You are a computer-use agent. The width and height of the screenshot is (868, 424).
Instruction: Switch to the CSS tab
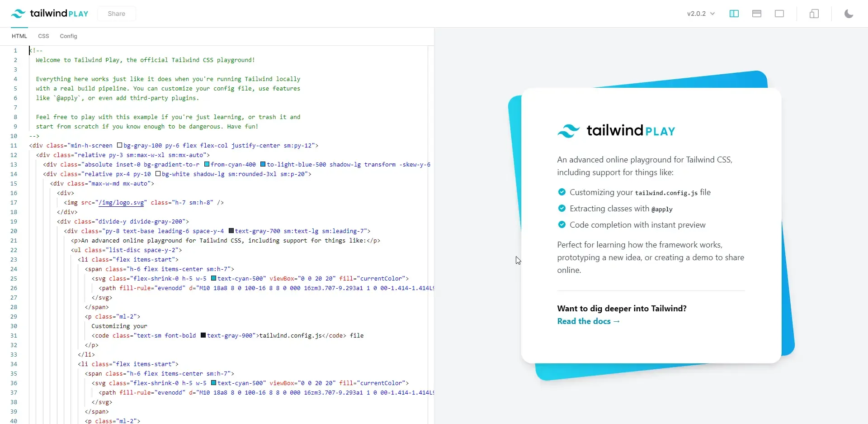click(43, 36)
